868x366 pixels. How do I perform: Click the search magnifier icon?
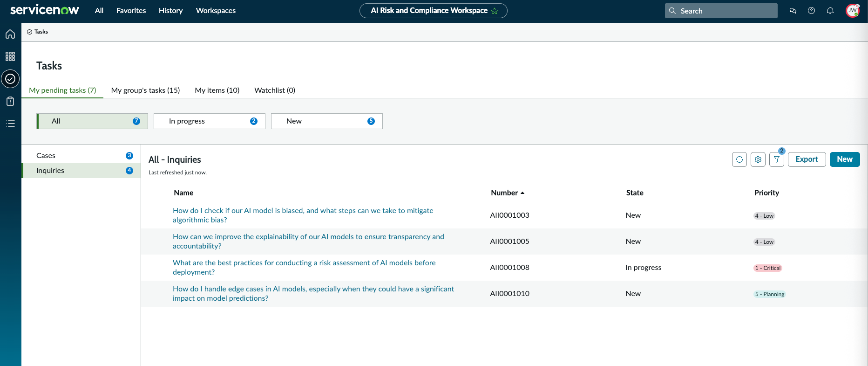point(672,11)
